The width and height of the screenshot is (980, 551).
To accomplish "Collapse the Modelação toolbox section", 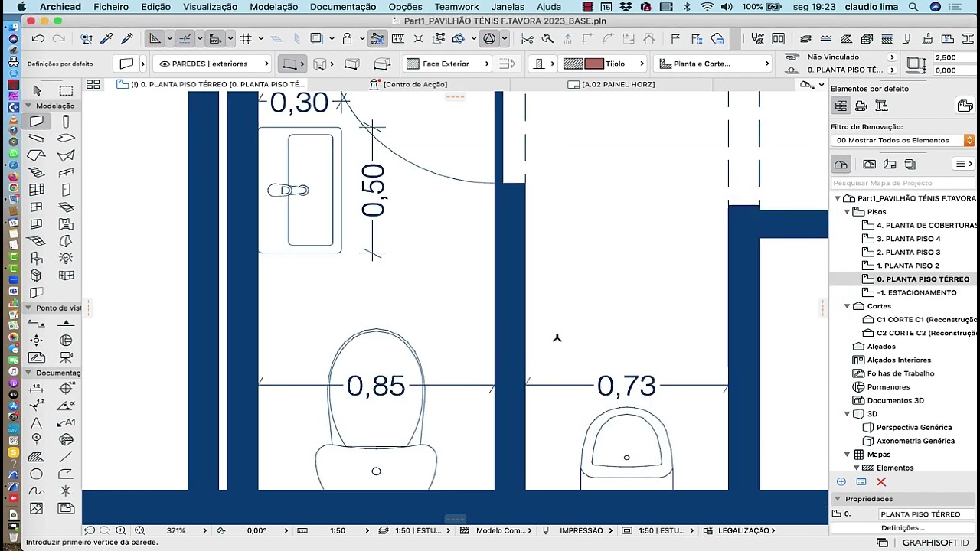I will [x=28, y=106].
